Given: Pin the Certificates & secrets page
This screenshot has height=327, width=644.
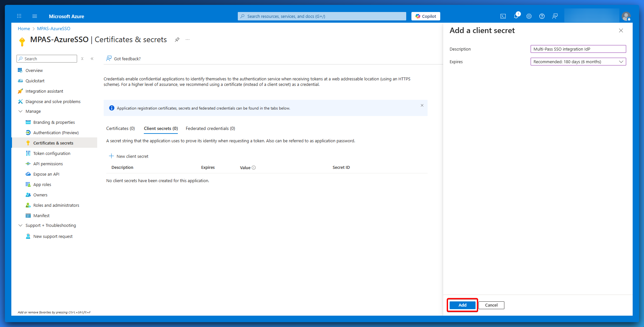Looking at the screenshot, I should pyautogui.click(x=177, y=40).
